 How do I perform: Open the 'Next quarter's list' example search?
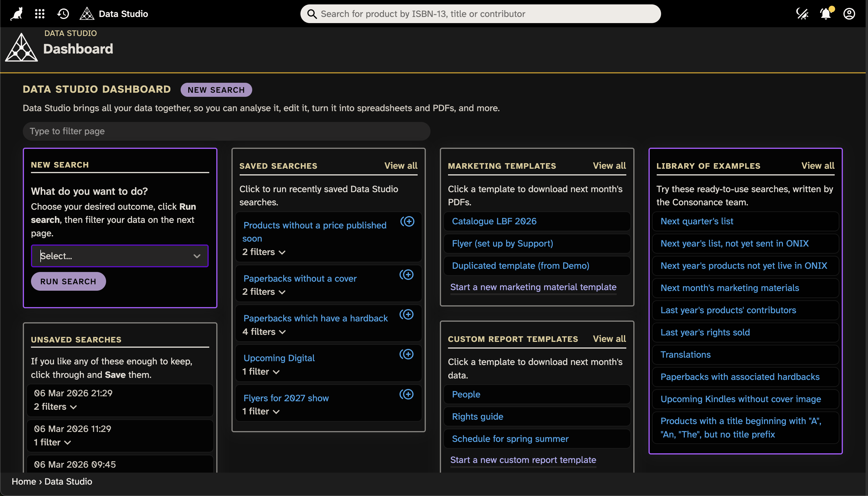click(x=697, y=221)
